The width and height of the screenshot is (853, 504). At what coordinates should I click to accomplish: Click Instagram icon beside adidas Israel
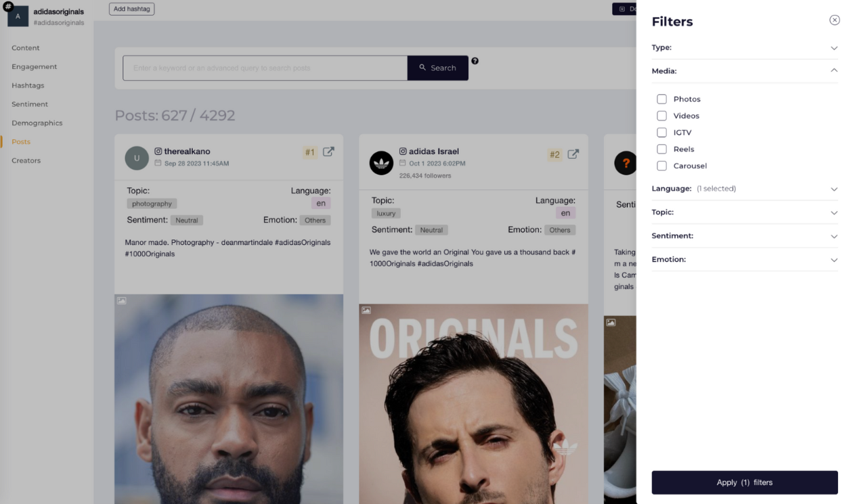point(403,152)
